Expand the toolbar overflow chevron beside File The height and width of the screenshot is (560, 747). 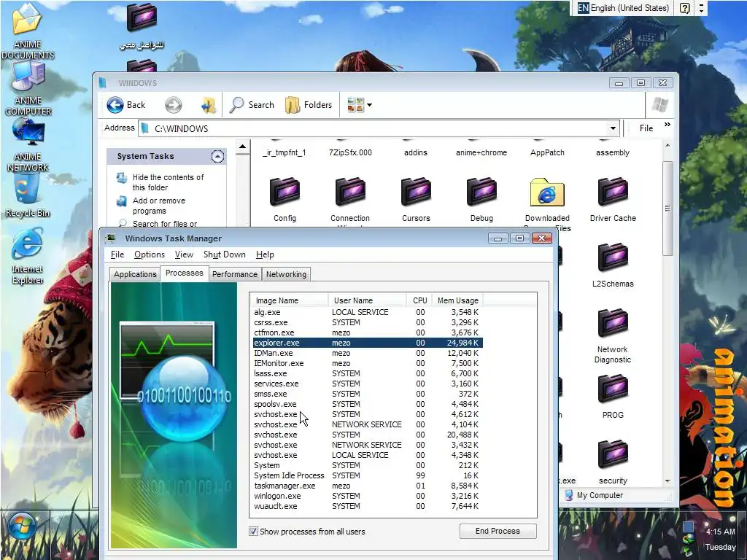click(x=667, y=125)
